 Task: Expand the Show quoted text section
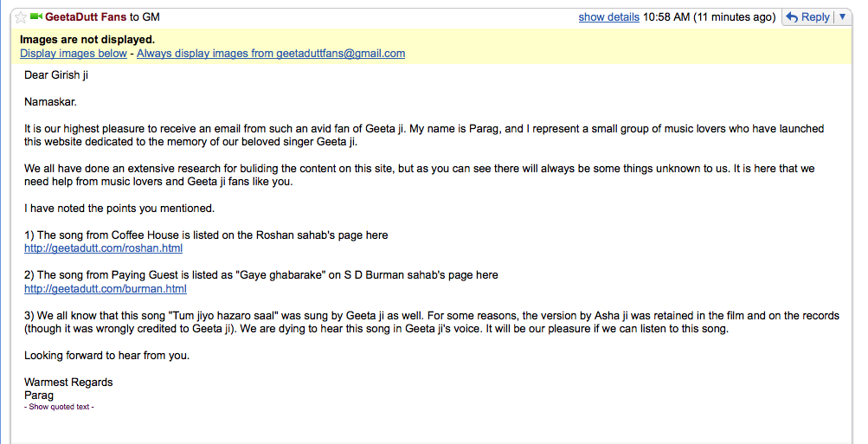tap(59, 407)
